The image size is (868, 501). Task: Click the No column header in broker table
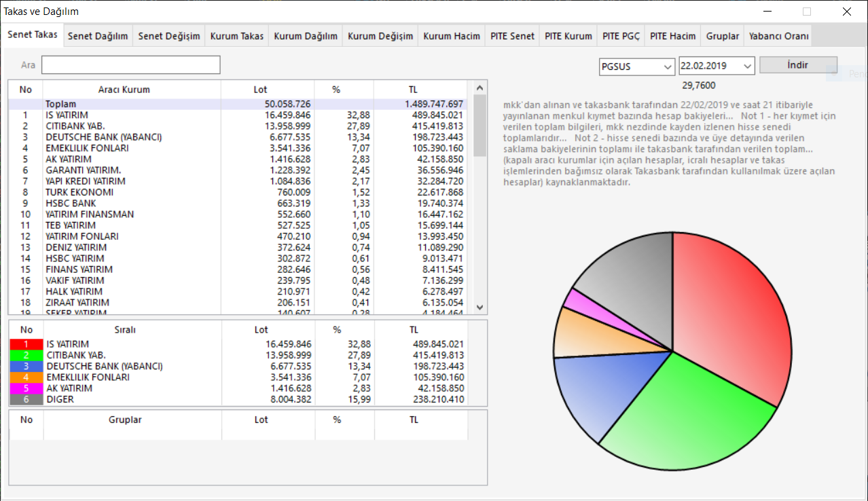coord(26,90)
